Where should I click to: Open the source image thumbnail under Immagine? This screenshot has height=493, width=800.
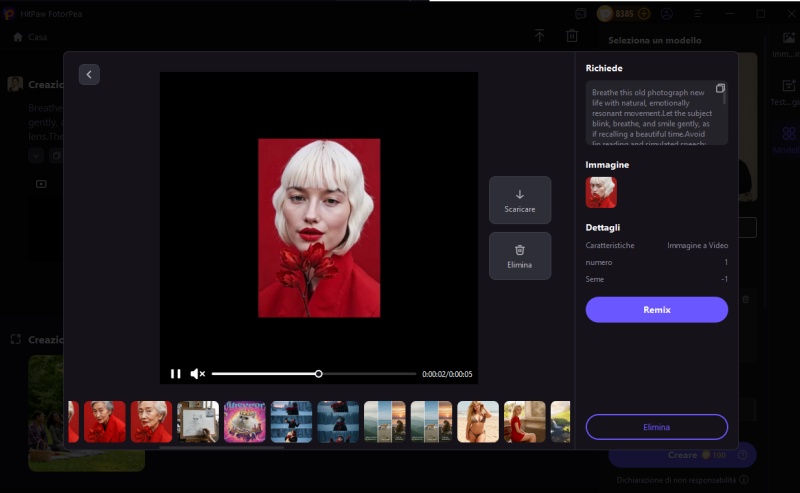(x=601, y=192)
